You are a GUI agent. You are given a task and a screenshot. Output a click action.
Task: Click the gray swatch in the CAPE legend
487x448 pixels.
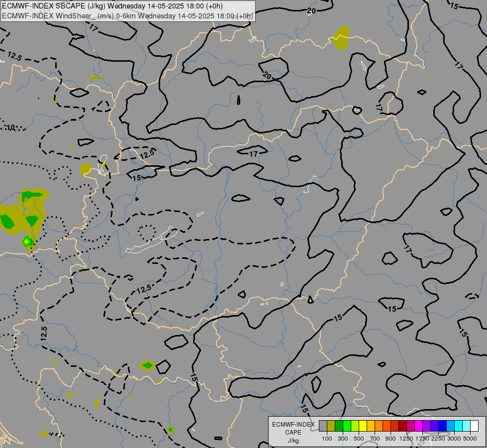pos(323,426)
